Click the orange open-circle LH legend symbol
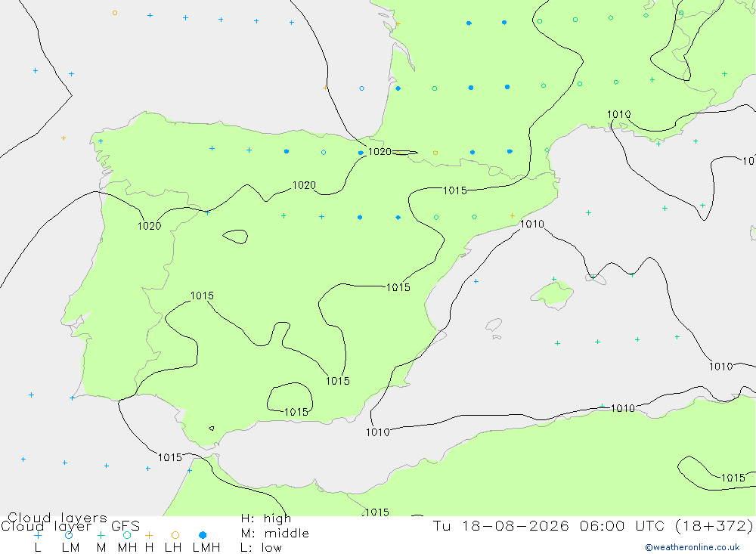 [175, 535]
